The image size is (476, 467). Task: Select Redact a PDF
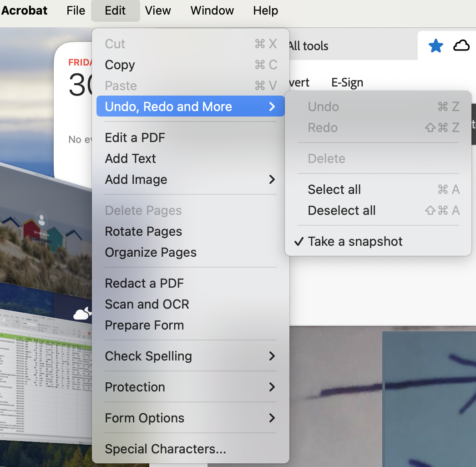(x=144, y=283)
